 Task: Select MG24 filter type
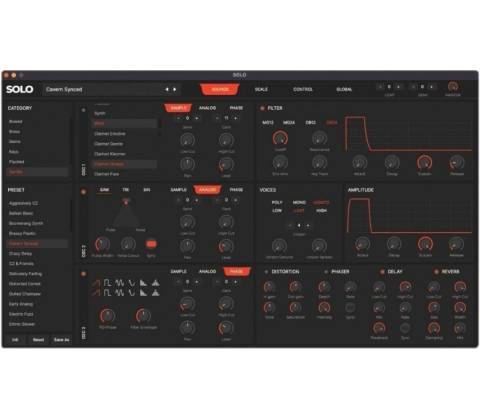pyautogui.click(x=289, y=123)
